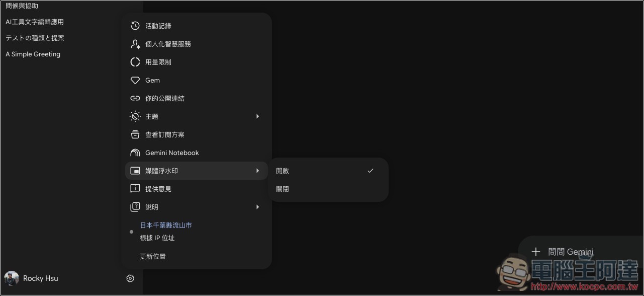Open 查看訂閱方案 menu entry

[197, 134]
